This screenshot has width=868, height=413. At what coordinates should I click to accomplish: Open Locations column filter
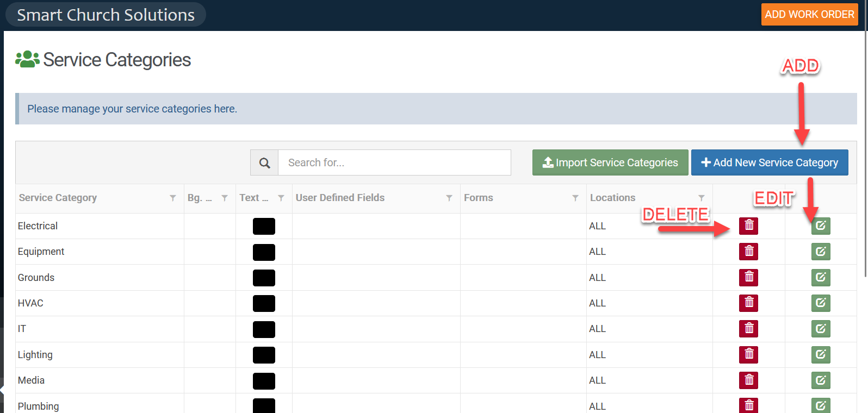[702, 198]
